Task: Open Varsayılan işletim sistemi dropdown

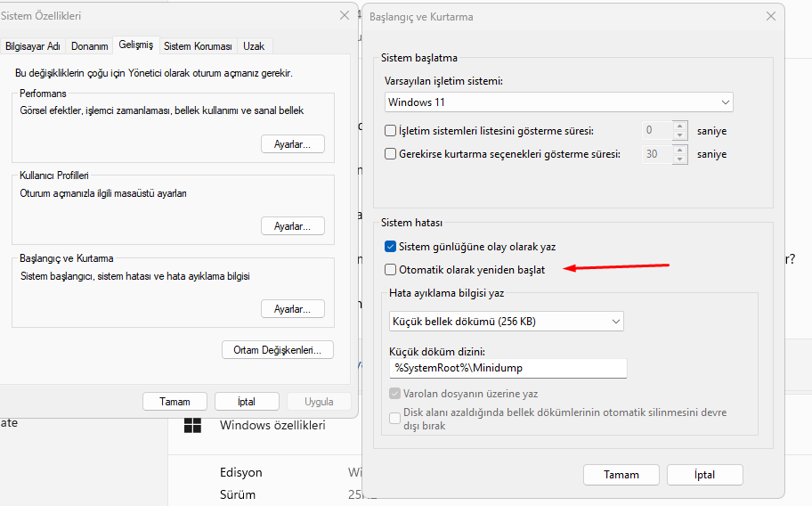Action: pyautogui.click(x=559, y=102)
